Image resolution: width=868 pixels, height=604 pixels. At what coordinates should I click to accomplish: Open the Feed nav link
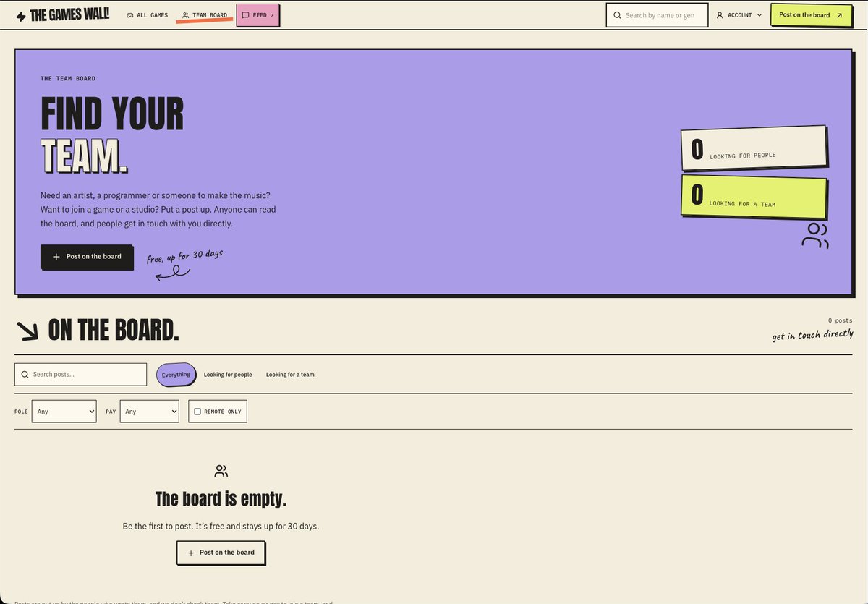(x=258, y=15)
